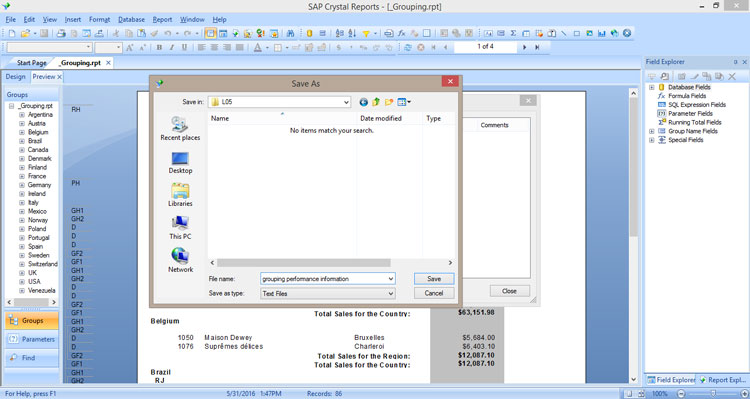Image resolution: width=750 pixels, height=399 pixels.
Task: Click the Print icon in the toolbar
Action: tap(61, 33)
